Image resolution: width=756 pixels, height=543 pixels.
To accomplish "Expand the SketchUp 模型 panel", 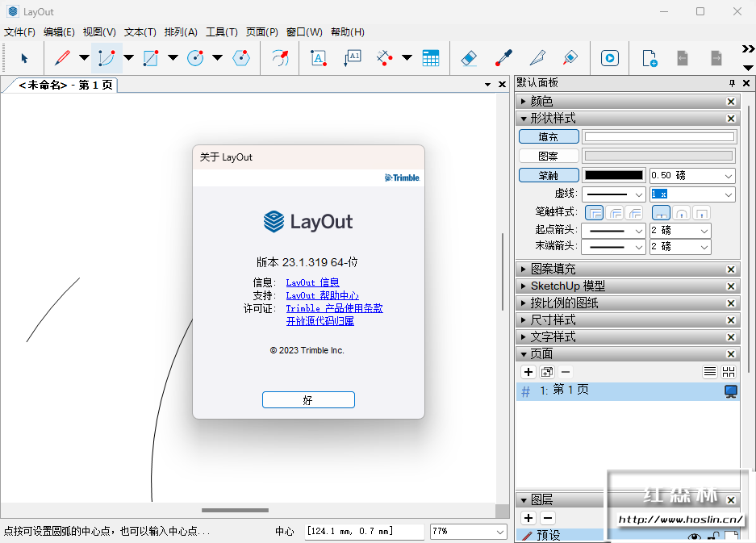I will coord(523,286).
